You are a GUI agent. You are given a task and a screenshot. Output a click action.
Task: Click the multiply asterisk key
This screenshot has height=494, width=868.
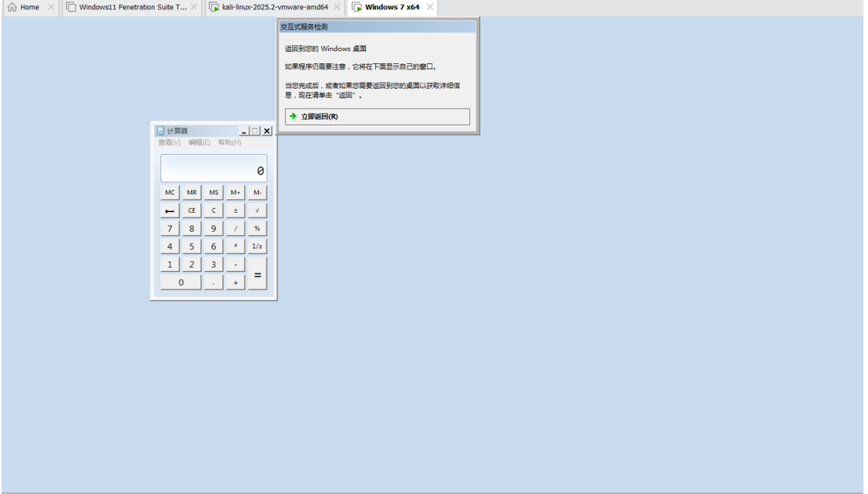[x=235, y=246]
